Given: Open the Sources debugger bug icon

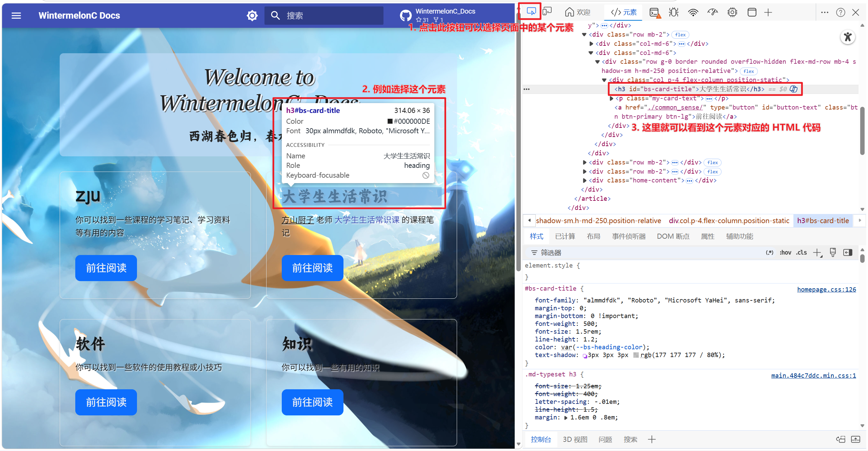Looking at the screenshot, I should pos(673,13).
